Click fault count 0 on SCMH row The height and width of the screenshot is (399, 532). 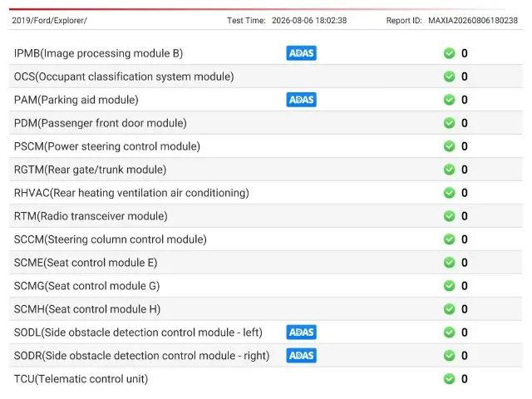pyautogui.click(x=465, y=309)
